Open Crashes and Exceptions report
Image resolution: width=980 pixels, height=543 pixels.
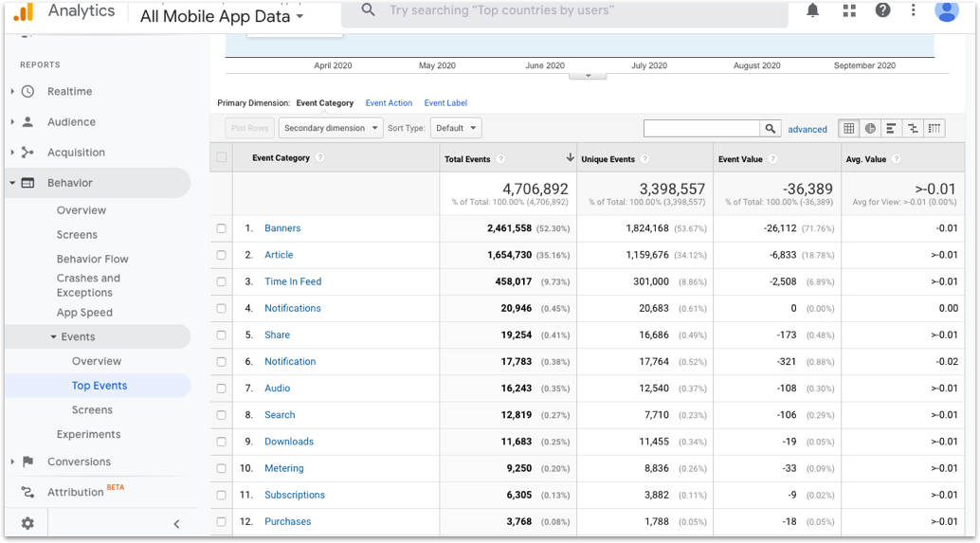point(88,285)
